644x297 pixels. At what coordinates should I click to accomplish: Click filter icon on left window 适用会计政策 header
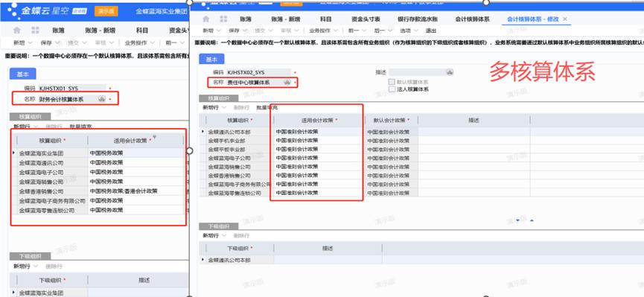pos(154,137)
